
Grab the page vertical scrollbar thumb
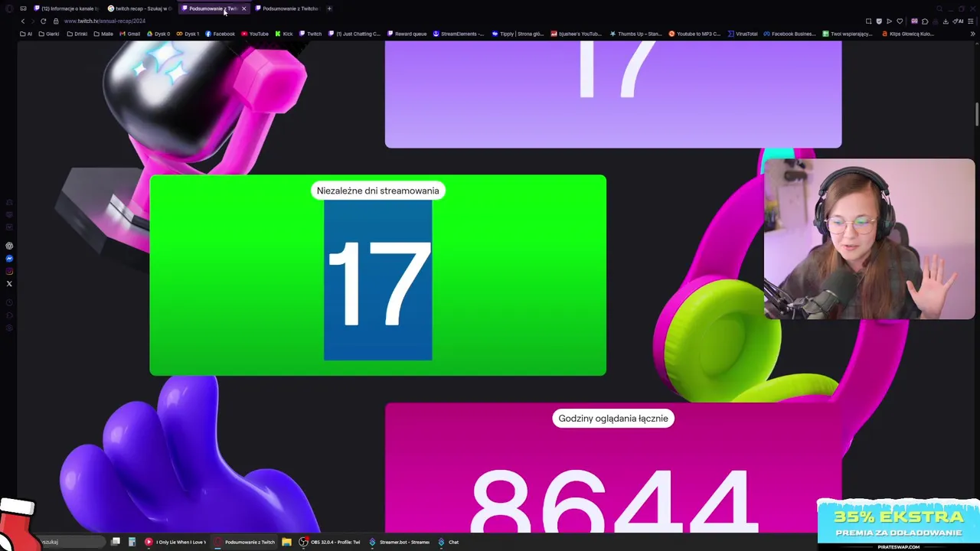point(976,115)
